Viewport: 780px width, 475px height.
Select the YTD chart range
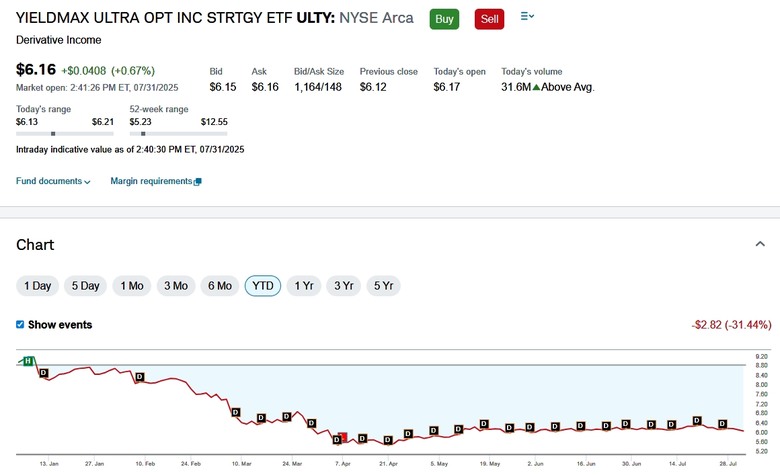tap(263, 286)
